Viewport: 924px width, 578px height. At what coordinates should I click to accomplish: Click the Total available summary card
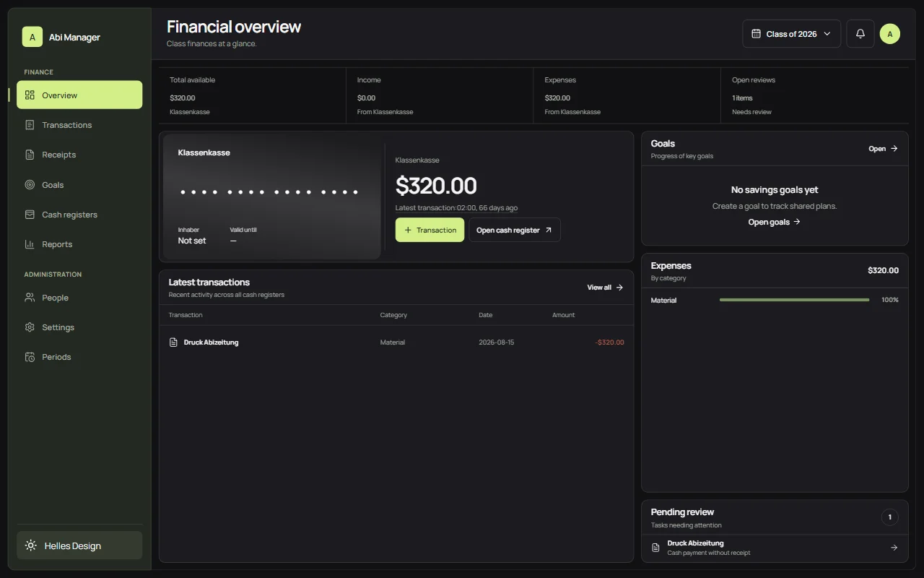[x=253, y=96]
